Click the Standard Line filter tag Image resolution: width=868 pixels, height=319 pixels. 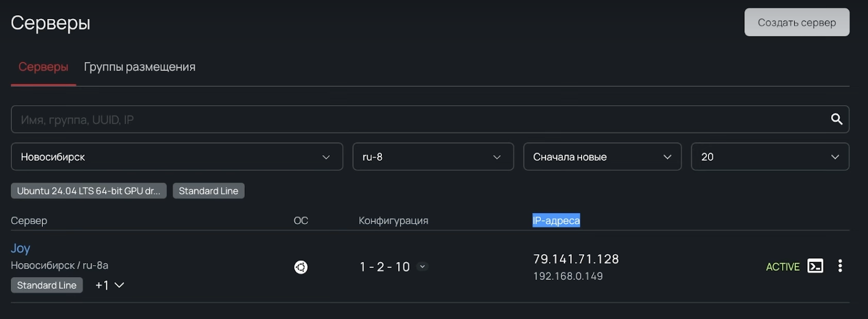click(x=208, y=191)
